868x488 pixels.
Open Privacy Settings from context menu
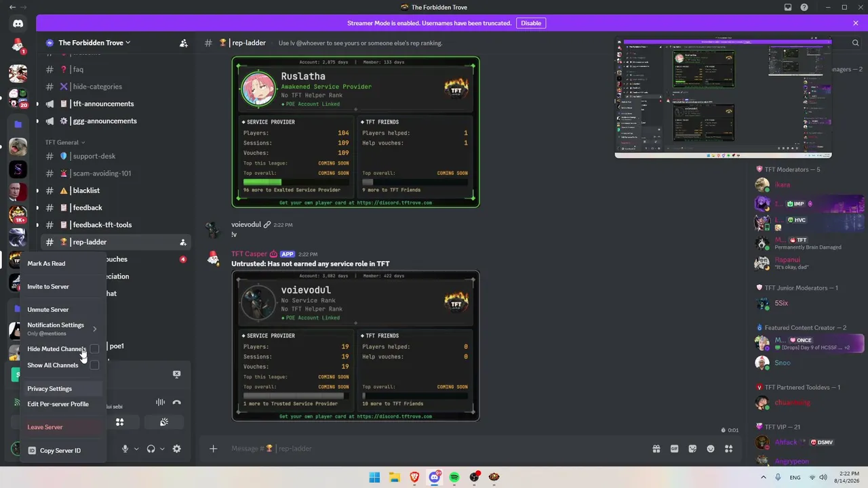click(62, 389)
